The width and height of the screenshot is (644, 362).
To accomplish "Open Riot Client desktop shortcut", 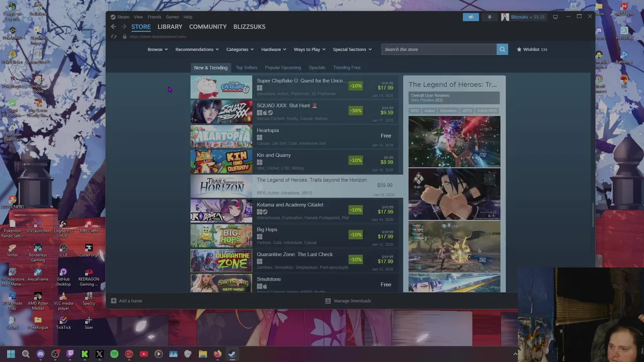I will pyautogui.click(x=89, y=227).
